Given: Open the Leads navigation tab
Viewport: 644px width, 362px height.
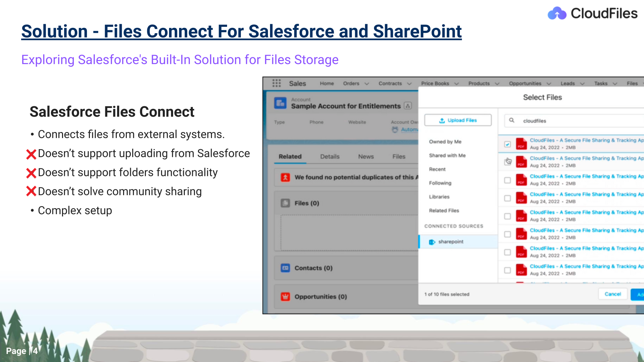Looking at the screenshot, I should tap(568, 83).
